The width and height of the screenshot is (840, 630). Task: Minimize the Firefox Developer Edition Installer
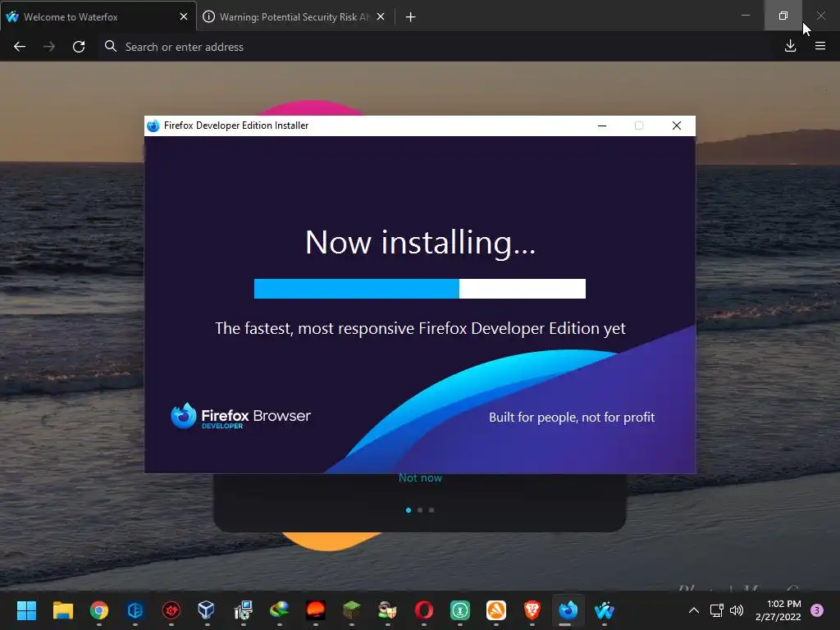(602, 126)
